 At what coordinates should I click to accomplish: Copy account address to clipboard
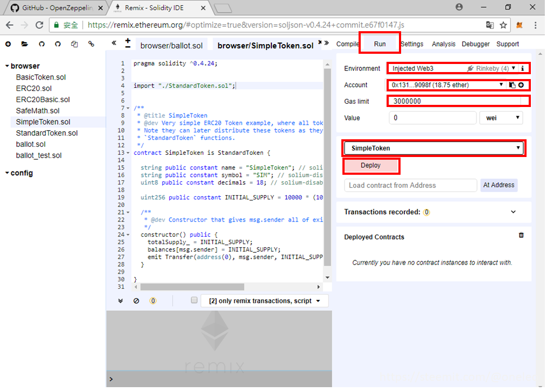pos(512,85)
